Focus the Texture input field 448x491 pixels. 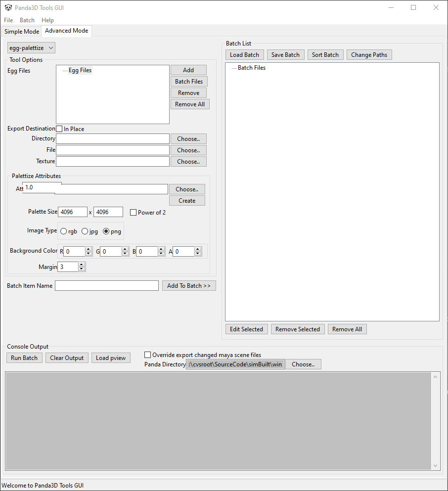click(x=113, y=161)
